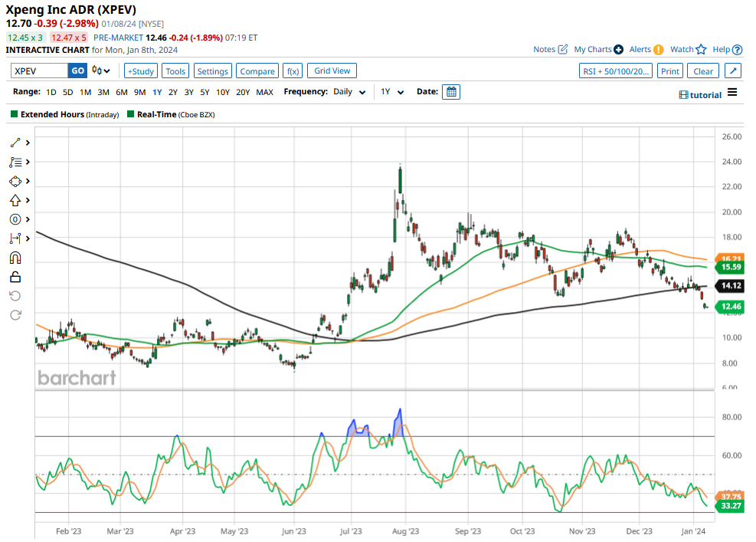
Task: Open the 1Y period dropdown
Action: tap(391, 92)
